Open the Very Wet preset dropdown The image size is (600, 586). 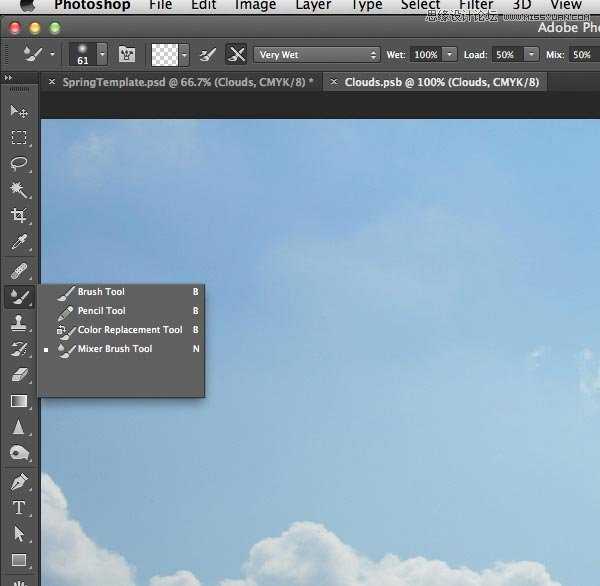coord(316,54)
